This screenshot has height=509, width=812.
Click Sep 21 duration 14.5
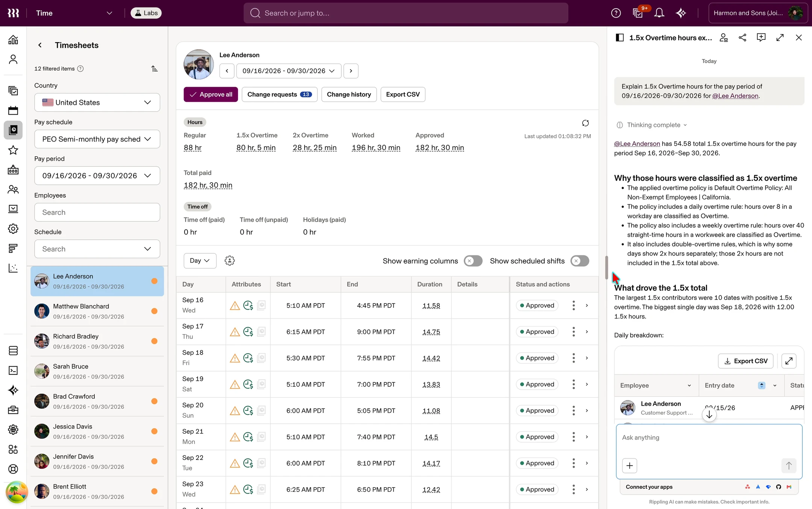pyautogui.click(x=431, y=437)
